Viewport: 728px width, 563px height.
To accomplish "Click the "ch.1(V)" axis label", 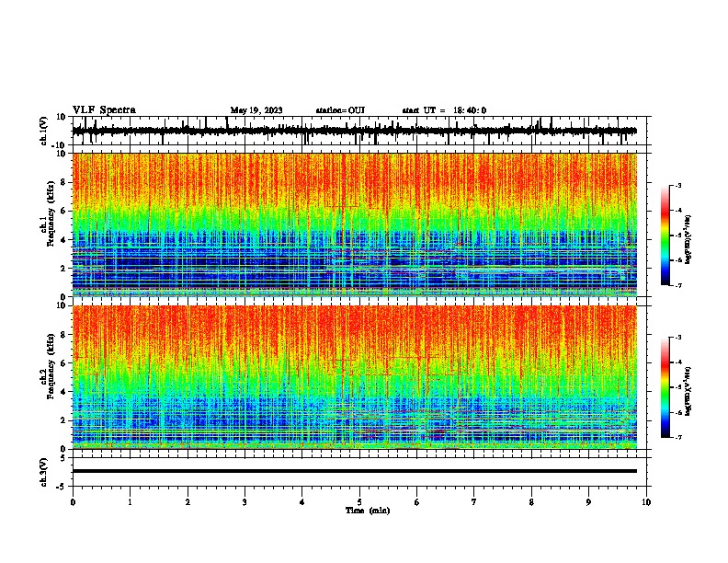I will [44, 131].
